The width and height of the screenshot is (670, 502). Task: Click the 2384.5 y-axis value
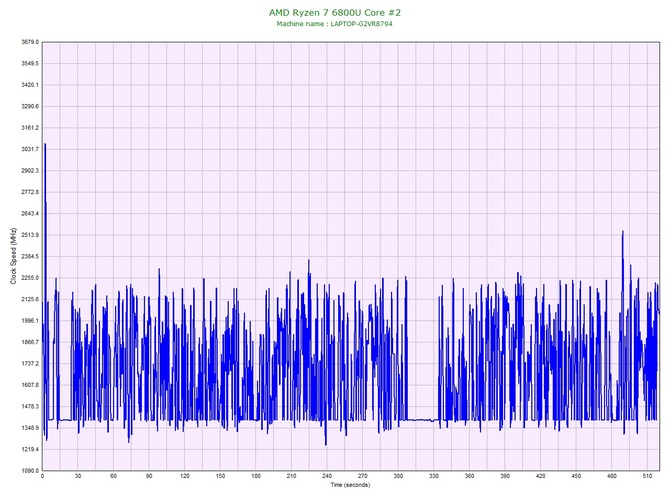pyautogui.click(x=30, y=256)
